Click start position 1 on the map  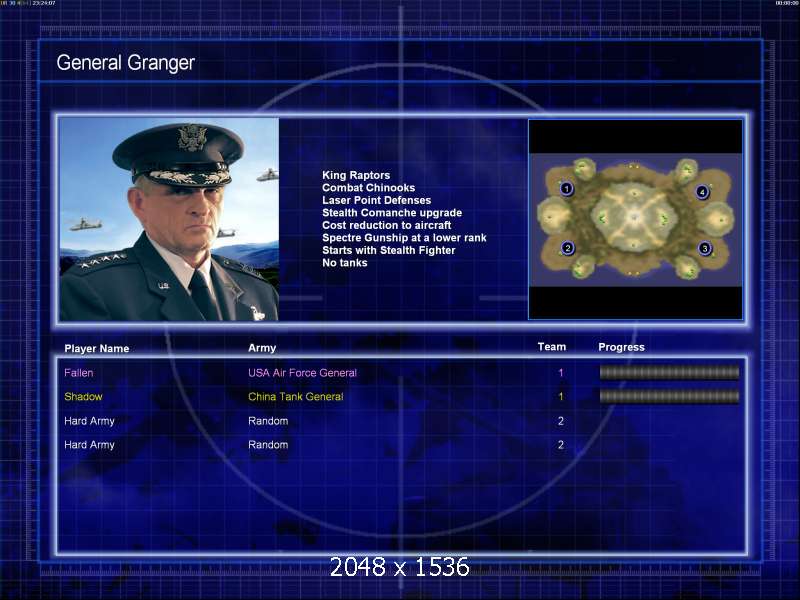566,189
